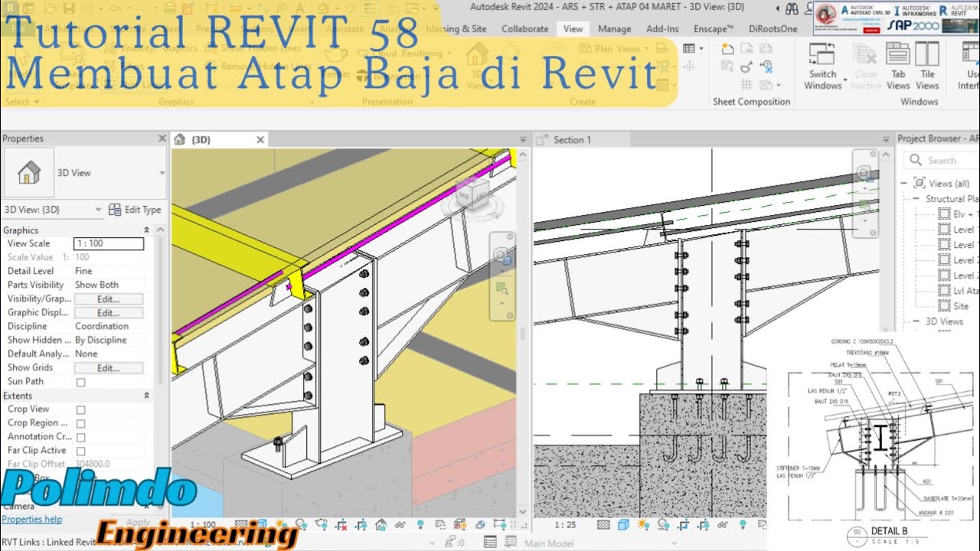Click the Temporary Hide/Isolate glasses in 3D view bar
This screenshot has width=980, height=551.
click(x=400, y=525)
